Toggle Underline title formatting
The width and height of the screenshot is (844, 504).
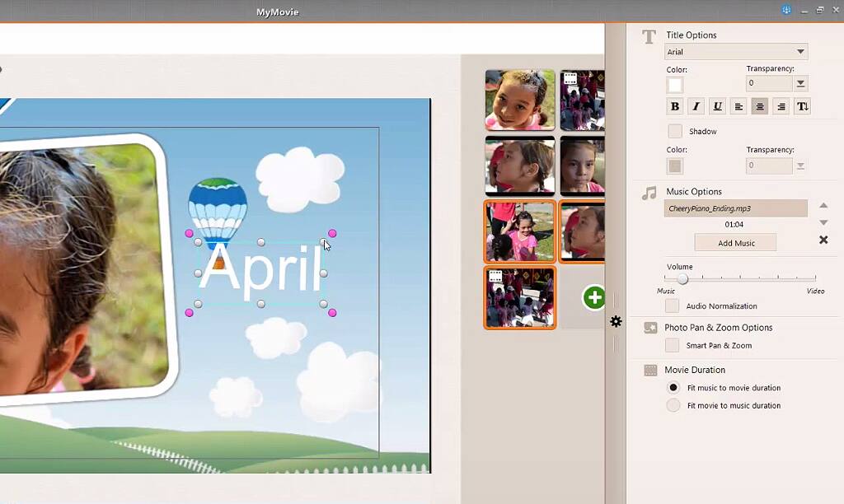[717, 106]
